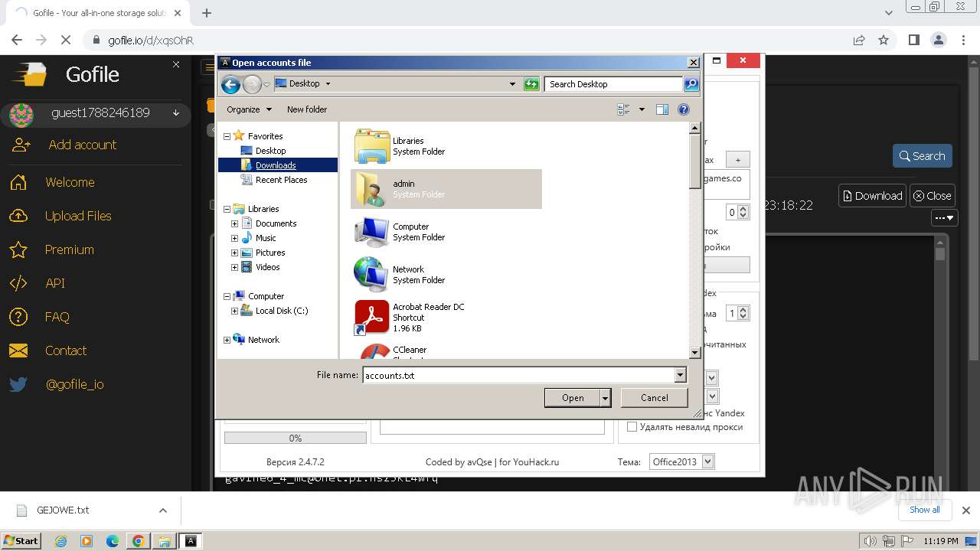Screen dimensions: 980x551
Task: Select the admin system folder
Action: pyautogui.click(x=446, y=189)
